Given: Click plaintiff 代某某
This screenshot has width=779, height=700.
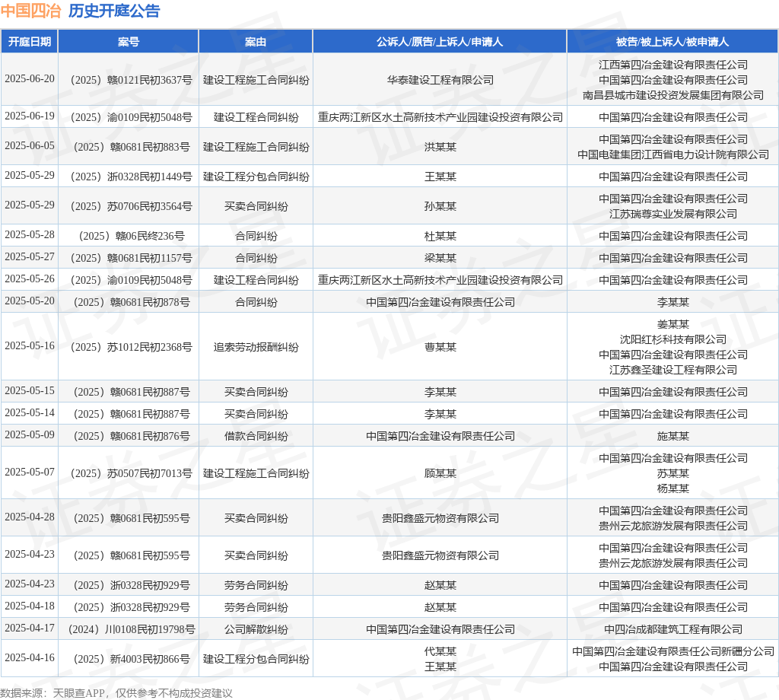Looking at the screenshot, I should [x=440, y=651].
